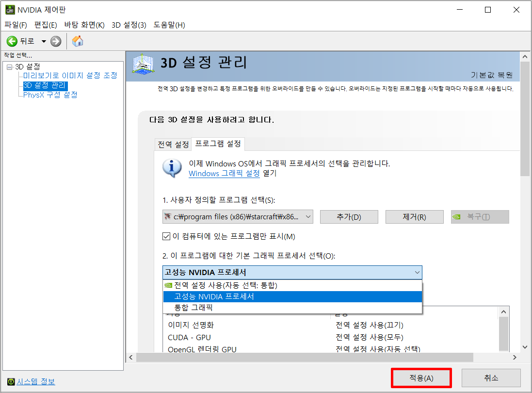The image size is (532, 393).
Task: Click the green Back arrow icon
Action: 12,41
